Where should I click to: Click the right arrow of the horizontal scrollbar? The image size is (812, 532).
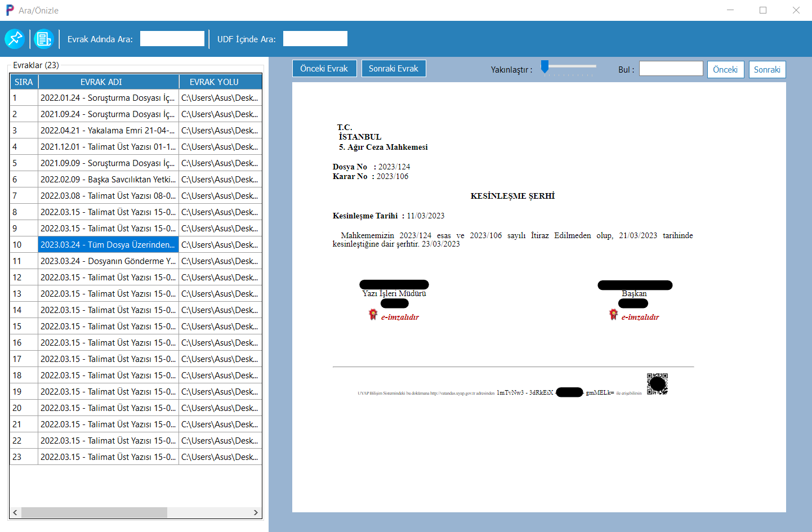(x=256, y=512)
